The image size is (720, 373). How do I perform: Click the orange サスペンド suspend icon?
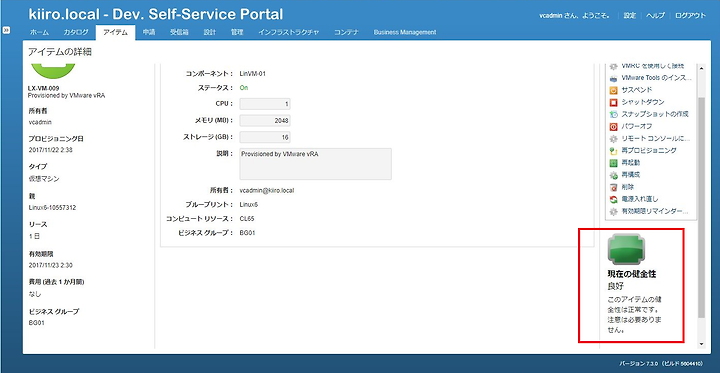pos(613,90)
